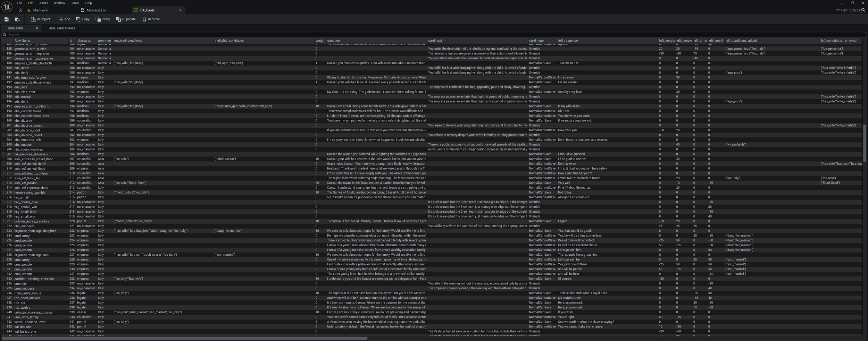Sort by the Row Name column header
The width and height of the screenshot is (868, 341).
(41, 41)
